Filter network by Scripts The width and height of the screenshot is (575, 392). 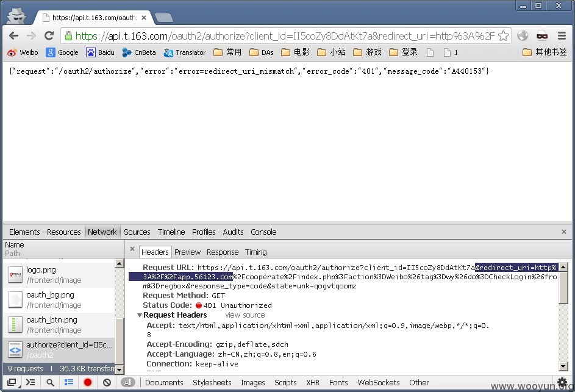pyautogui.click(x=285, y=382)
